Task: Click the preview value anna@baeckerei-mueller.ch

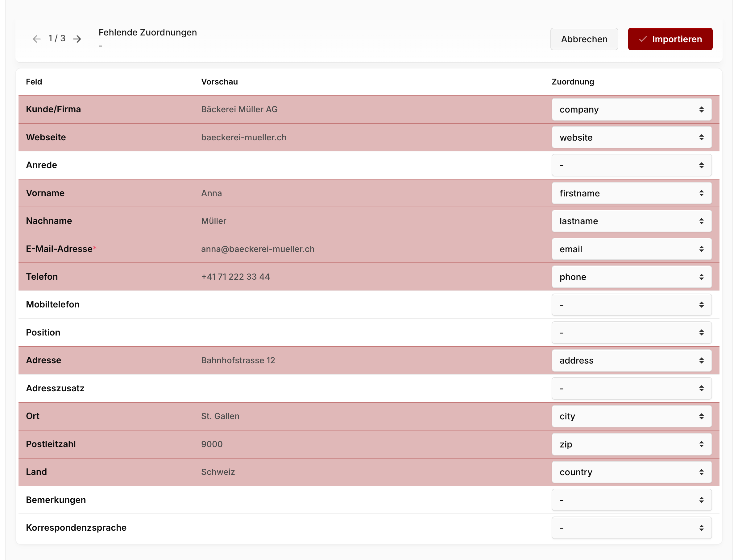Action: click(258, 249)
